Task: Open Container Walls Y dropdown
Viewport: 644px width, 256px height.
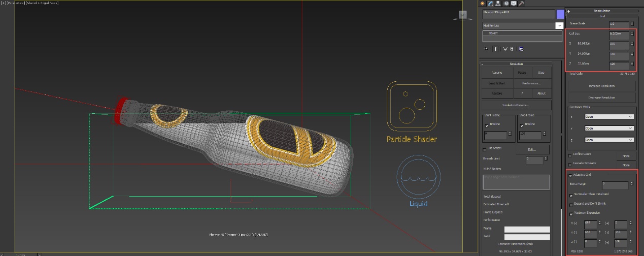Action: point(609,129)
